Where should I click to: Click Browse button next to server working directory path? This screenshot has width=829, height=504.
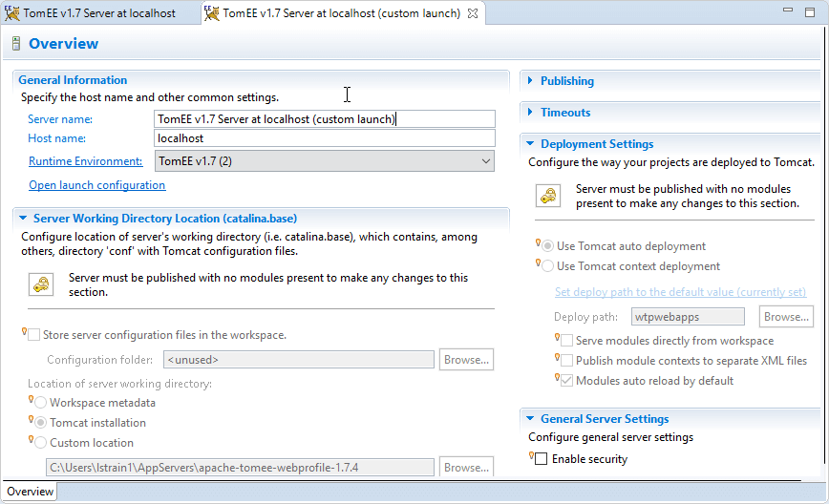tap(466, 467)
